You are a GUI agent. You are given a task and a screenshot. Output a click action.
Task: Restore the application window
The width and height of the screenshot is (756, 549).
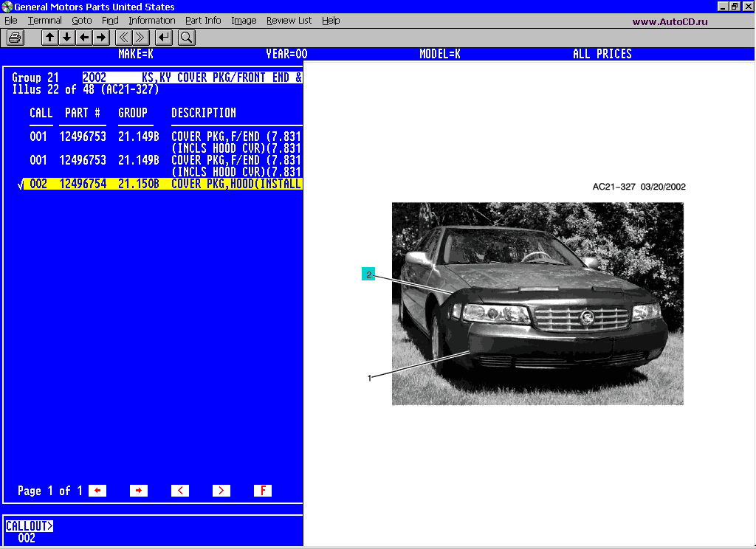coord(735,6)
